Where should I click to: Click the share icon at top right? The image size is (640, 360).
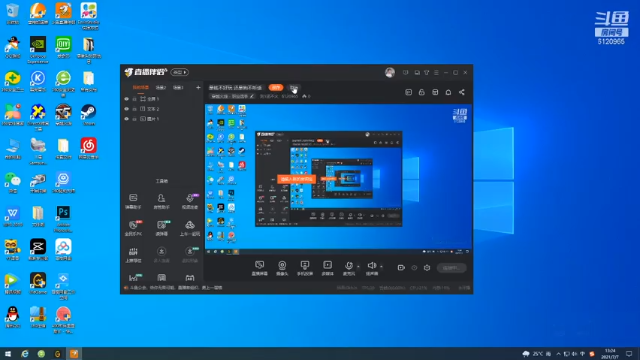462,92
